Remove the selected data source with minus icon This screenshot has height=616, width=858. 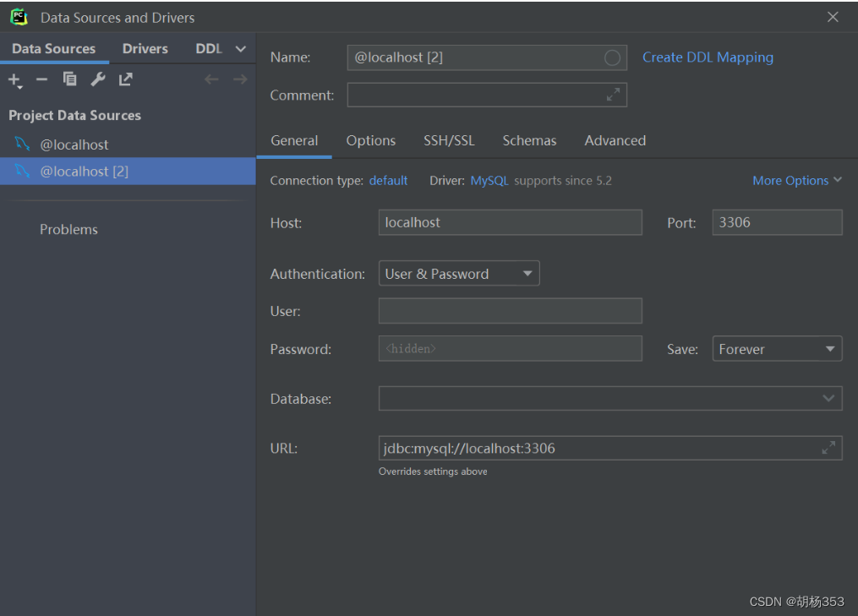click(41, 80)
